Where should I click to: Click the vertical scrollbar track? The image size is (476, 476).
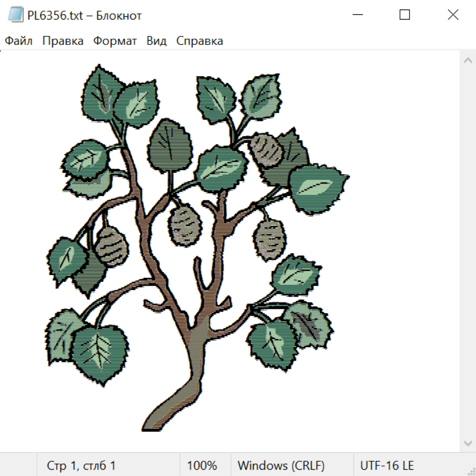[x=468, y=252]
